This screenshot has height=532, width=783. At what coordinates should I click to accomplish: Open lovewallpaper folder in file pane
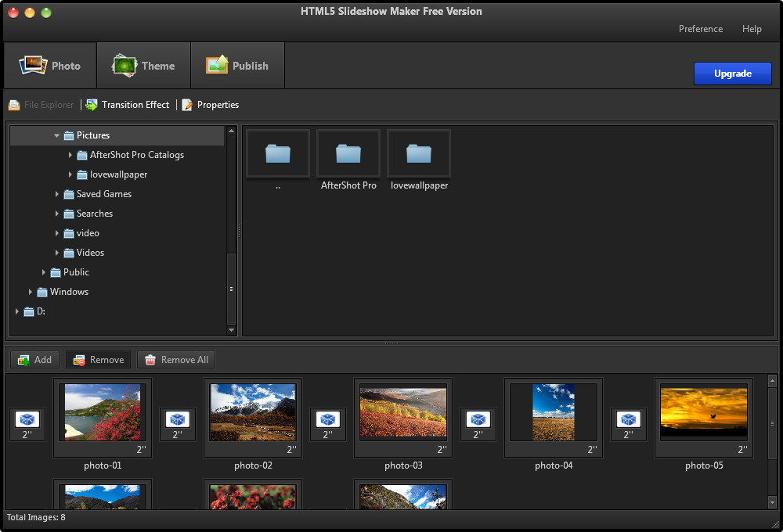419,153
